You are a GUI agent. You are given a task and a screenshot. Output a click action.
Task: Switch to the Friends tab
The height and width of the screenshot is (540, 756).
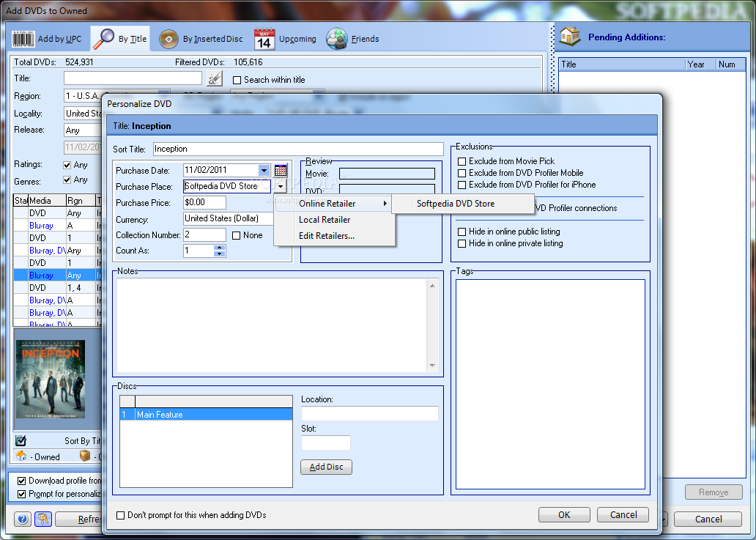click(x=353, y=39)
